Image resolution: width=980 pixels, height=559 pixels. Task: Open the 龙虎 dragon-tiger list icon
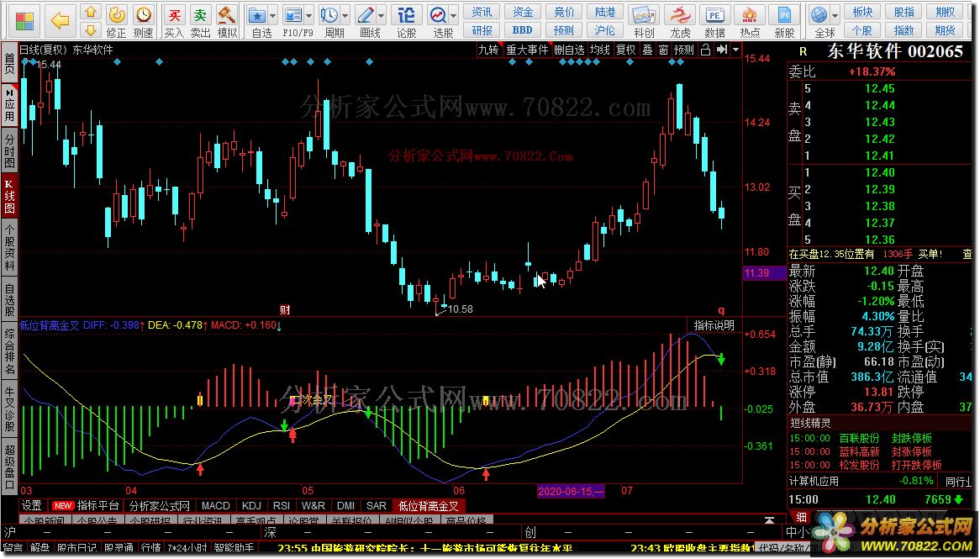pyautogui.click(x=679, y=15)
